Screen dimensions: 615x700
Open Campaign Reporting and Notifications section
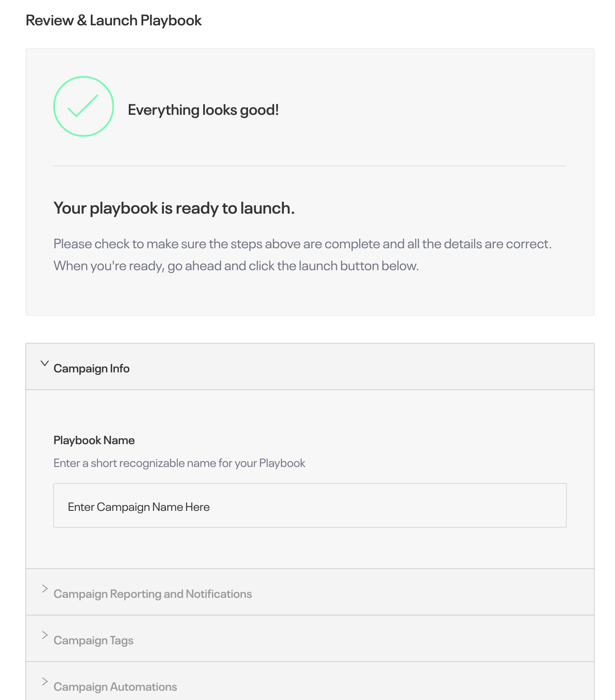pyautogui.click(x=152, y=594)
